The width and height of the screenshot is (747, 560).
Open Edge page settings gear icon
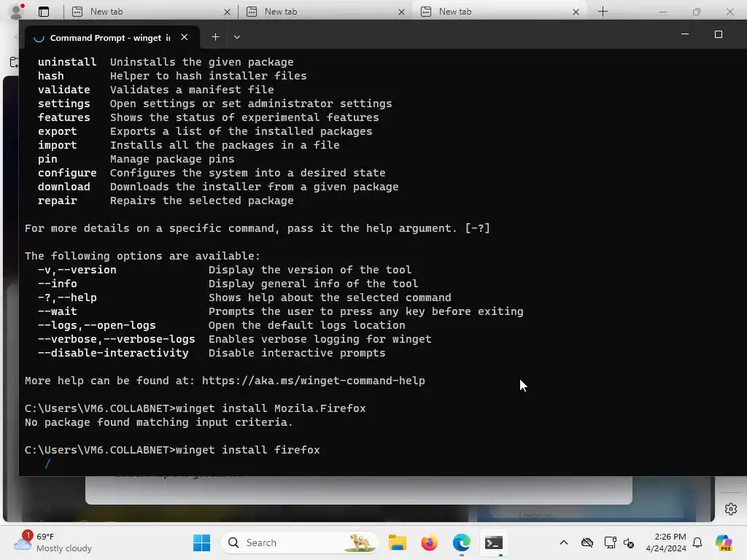point(731,508)
